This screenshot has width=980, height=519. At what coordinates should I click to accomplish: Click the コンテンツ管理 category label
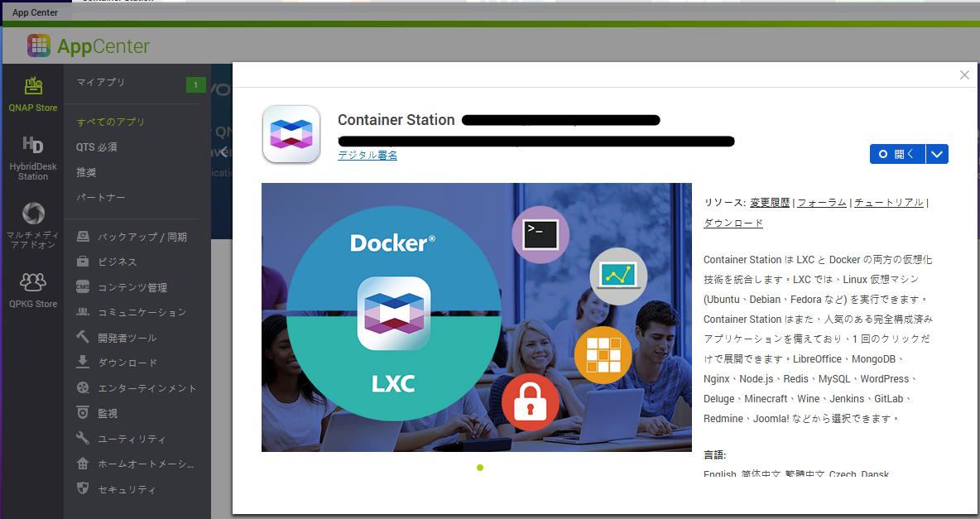point(132,287)
